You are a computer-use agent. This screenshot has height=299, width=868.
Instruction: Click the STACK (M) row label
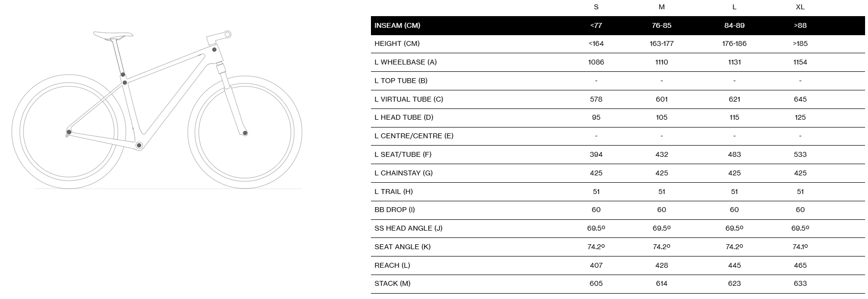click(392, 283)
